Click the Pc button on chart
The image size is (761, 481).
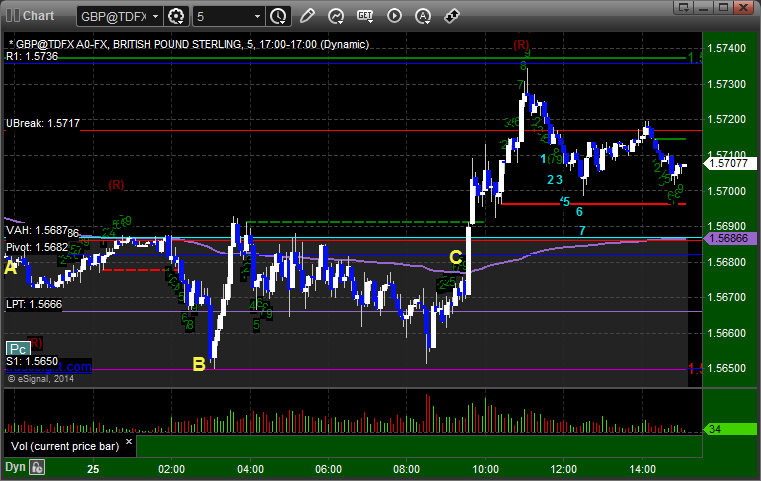point(18,348)
